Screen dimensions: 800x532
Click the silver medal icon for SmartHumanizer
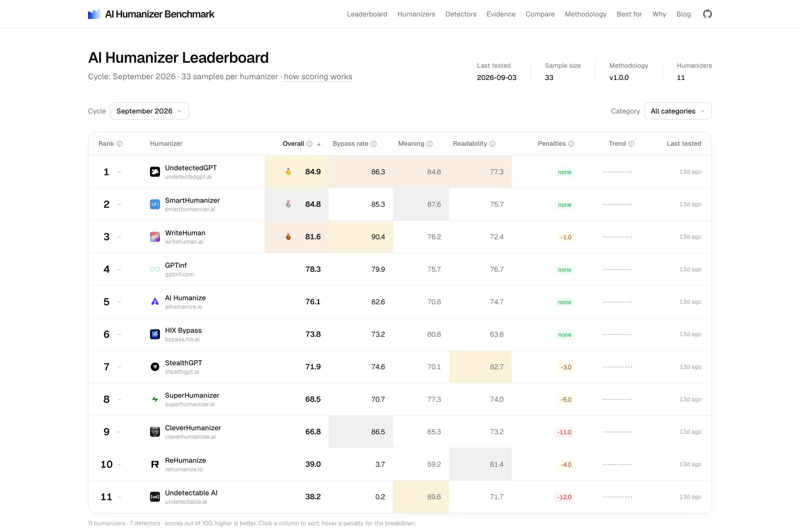pyautogui.click(x=288, y=204)
